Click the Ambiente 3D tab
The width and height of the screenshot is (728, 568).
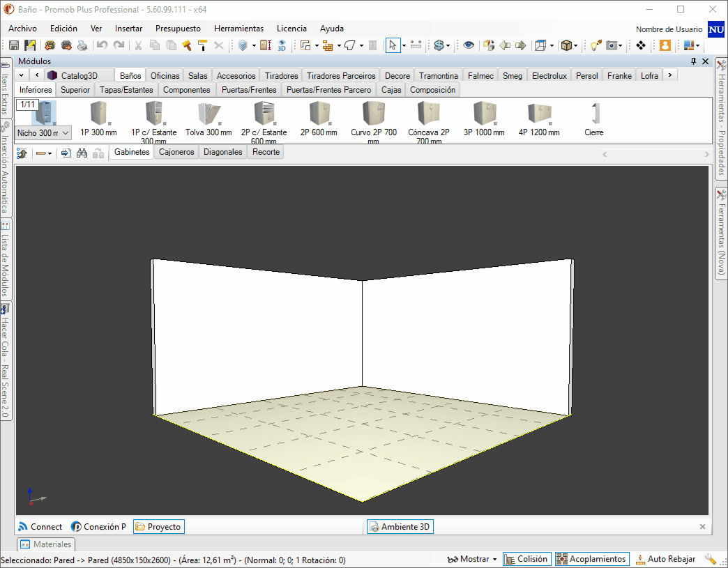coord(400,527)
